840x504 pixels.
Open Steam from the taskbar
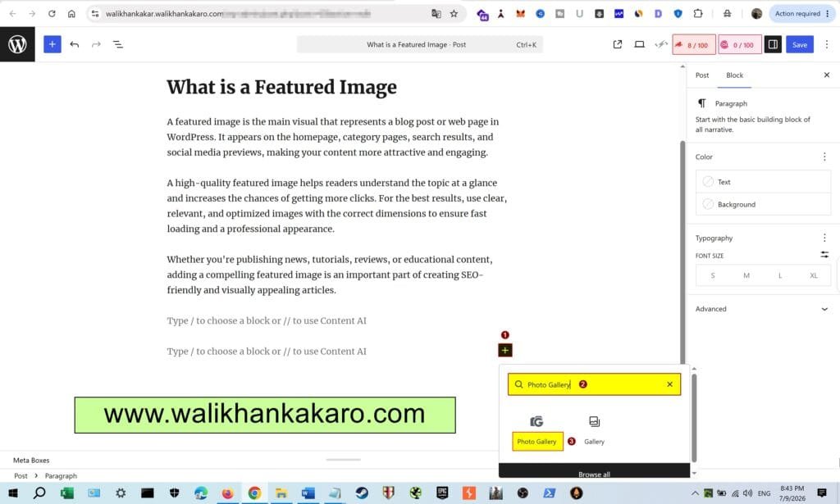click(362, 493)
